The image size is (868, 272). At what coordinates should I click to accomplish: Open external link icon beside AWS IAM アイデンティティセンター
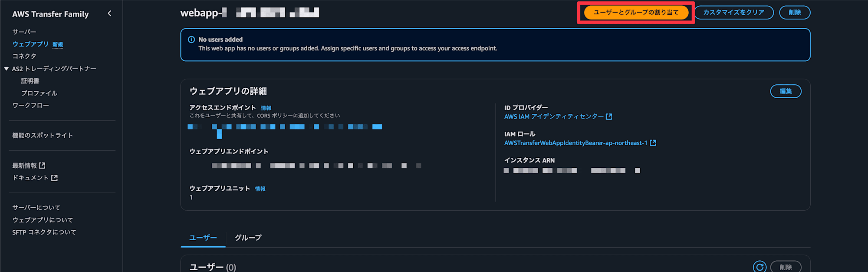click(x=609, y=116)
